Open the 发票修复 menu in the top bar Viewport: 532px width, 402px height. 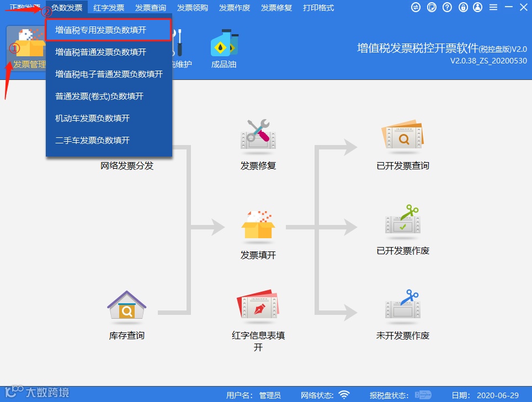click(x=276, y=8)
